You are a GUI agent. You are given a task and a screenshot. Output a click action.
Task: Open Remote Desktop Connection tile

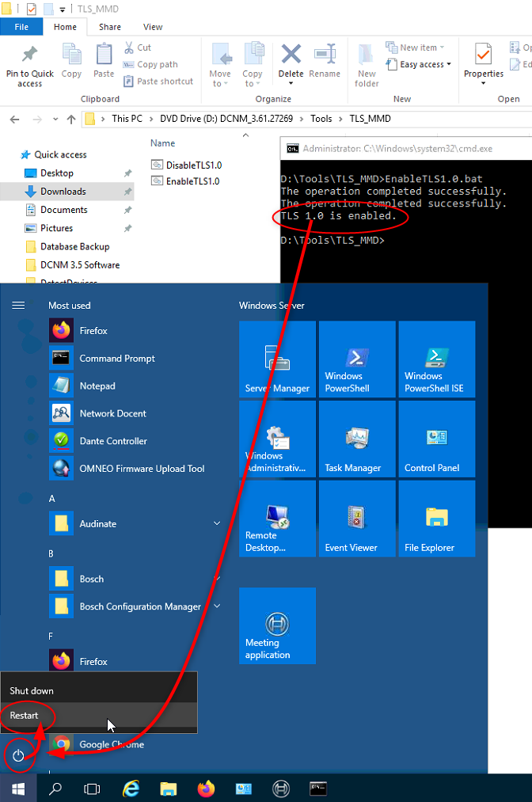tap(277, 519)
